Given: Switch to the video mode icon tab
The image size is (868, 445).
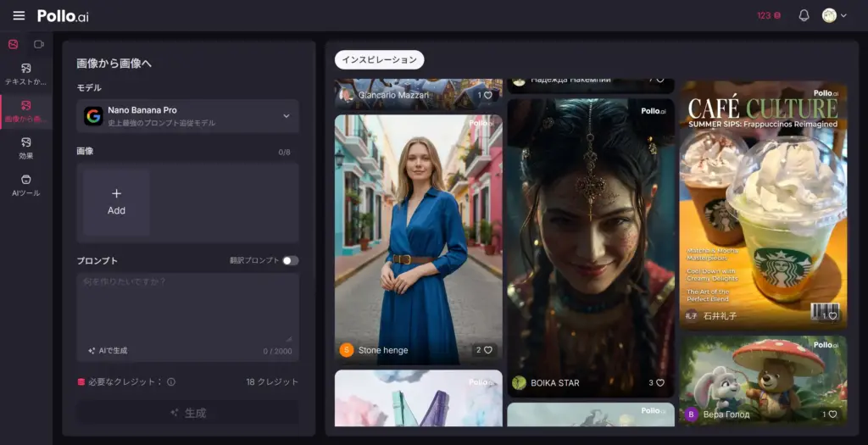Looking at the screenshot, I should [x=39, y=44].
